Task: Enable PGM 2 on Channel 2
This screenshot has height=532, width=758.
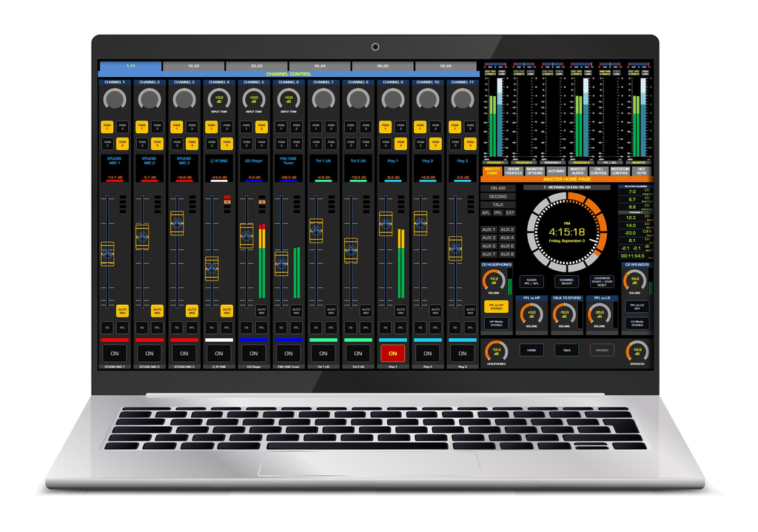Action: coord(157,127)
